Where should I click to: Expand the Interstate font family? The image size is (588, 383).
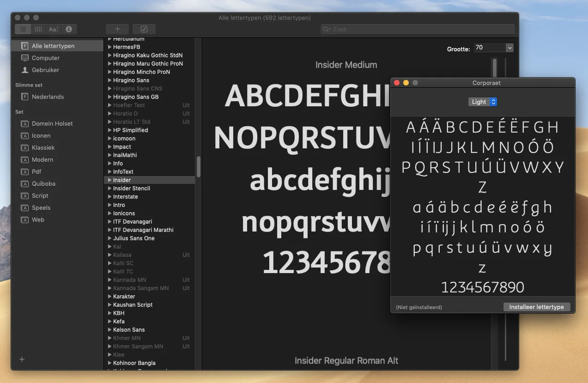click(110, 197)
